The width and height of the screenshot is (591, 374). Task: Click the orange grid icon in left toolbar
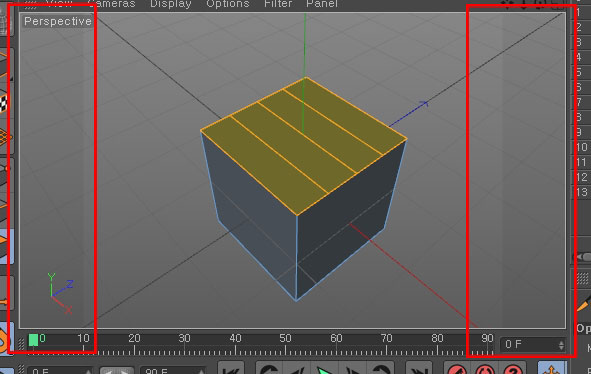click(5, 137)
